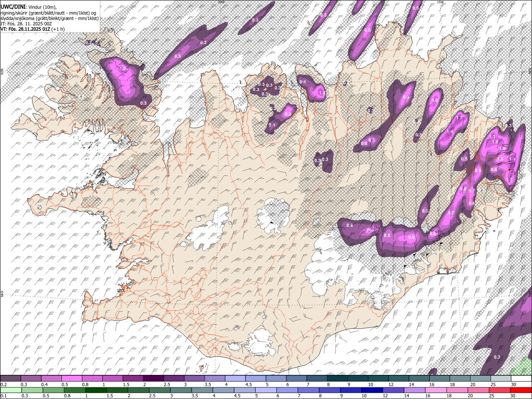Click the light pink swatch labeled 16 in lower legend

click(436, 390)
